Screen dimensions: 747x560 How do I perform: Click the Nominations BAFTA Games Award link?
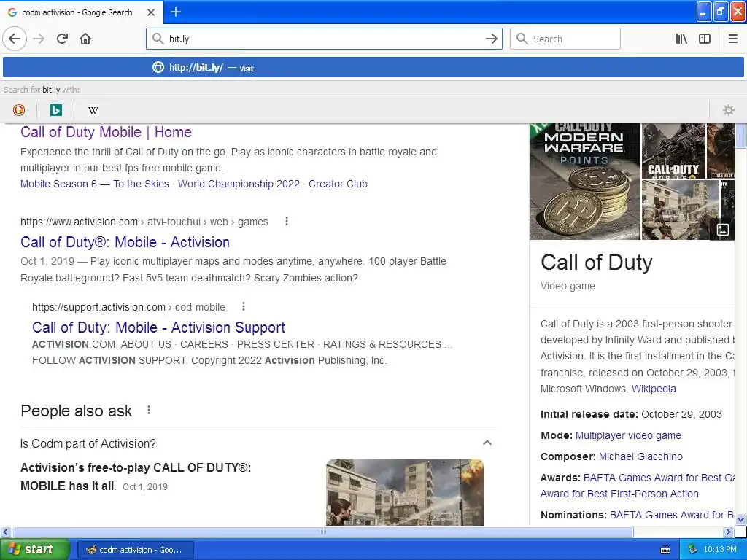tap(672, 515)
